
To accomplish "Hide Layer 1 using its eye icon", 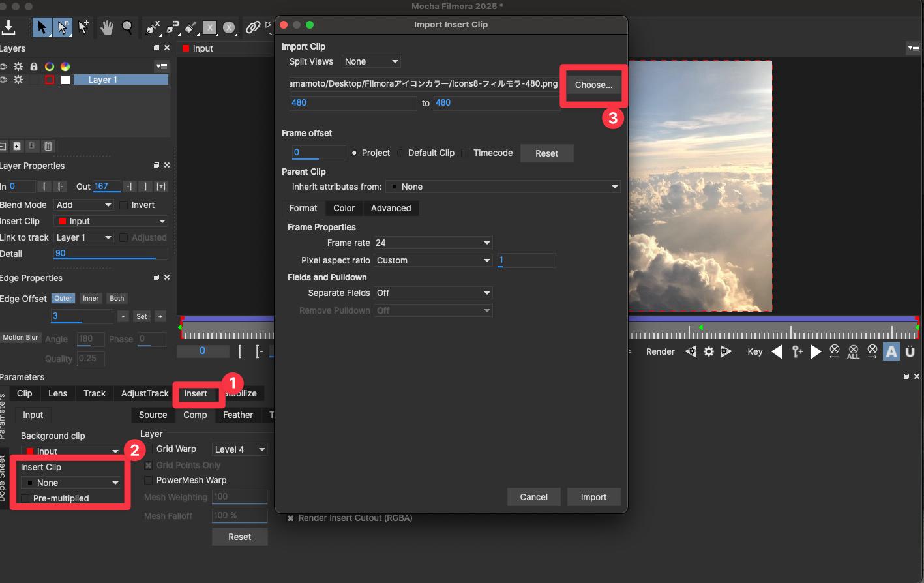I will tap(3, 80).
